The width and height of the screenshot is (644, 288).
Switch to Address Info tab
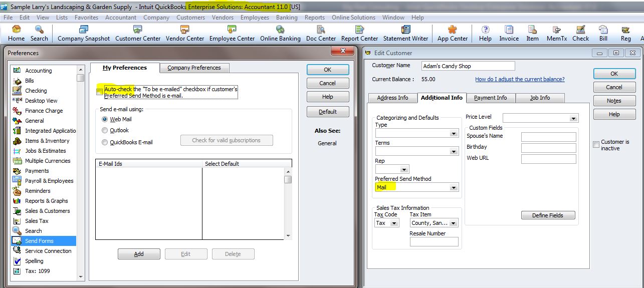(x=392, y=98)
